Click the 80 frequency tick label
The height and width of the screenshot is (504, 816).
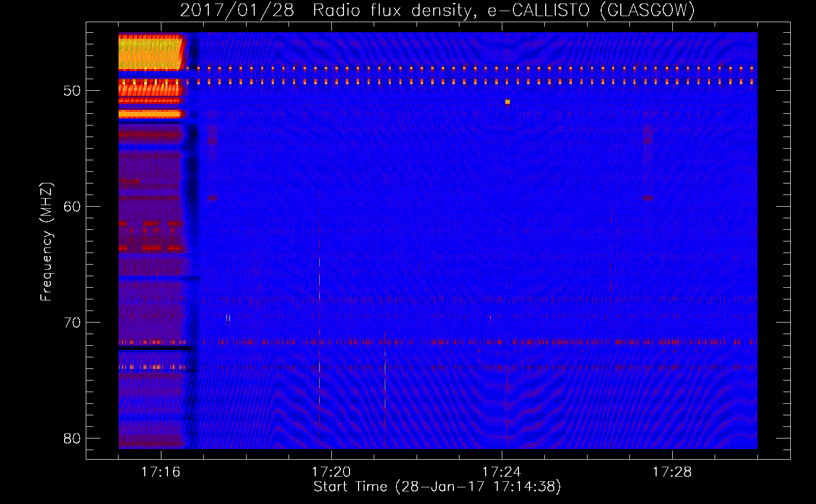click(72, 438)
